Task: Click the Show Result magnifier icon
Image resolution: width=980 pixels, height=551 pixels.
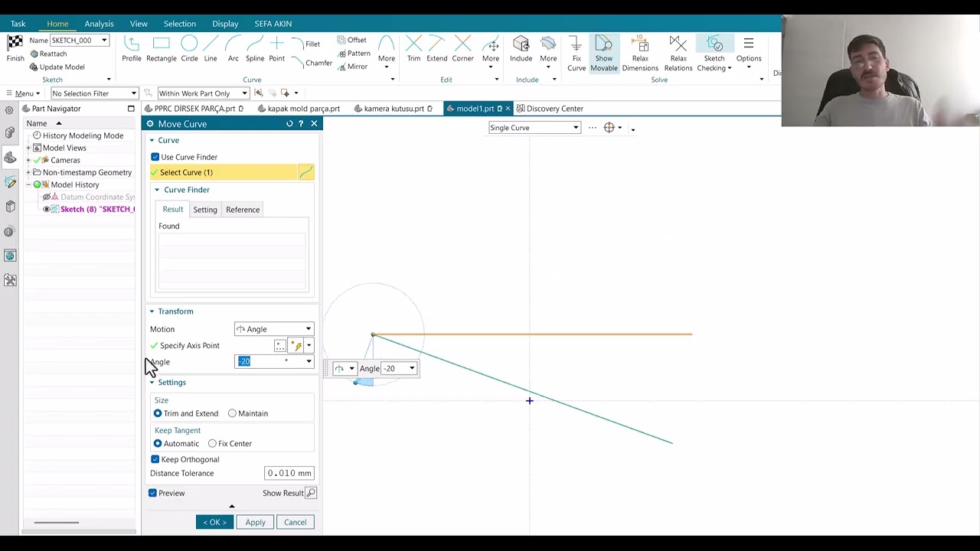Action: (311, 493)
